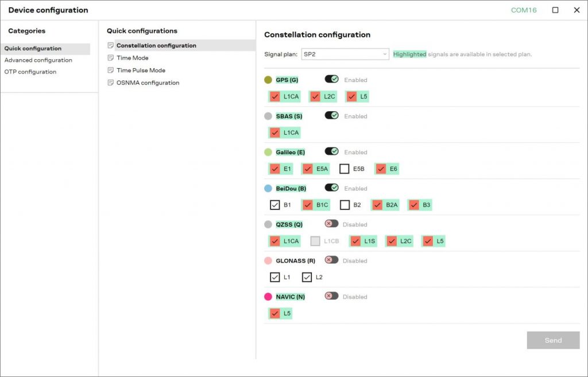The height and width of the screenshot is (377, 588).
Task: Click the Time Pulse Mode document icon
Action: click(x=111, y=71)
